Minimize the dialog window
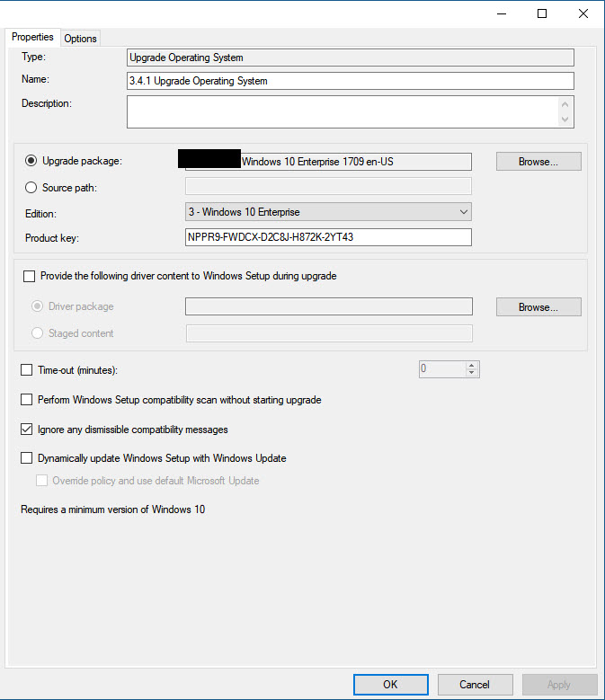The height and width of the screenshot is (700, 605). click(502, 13)
